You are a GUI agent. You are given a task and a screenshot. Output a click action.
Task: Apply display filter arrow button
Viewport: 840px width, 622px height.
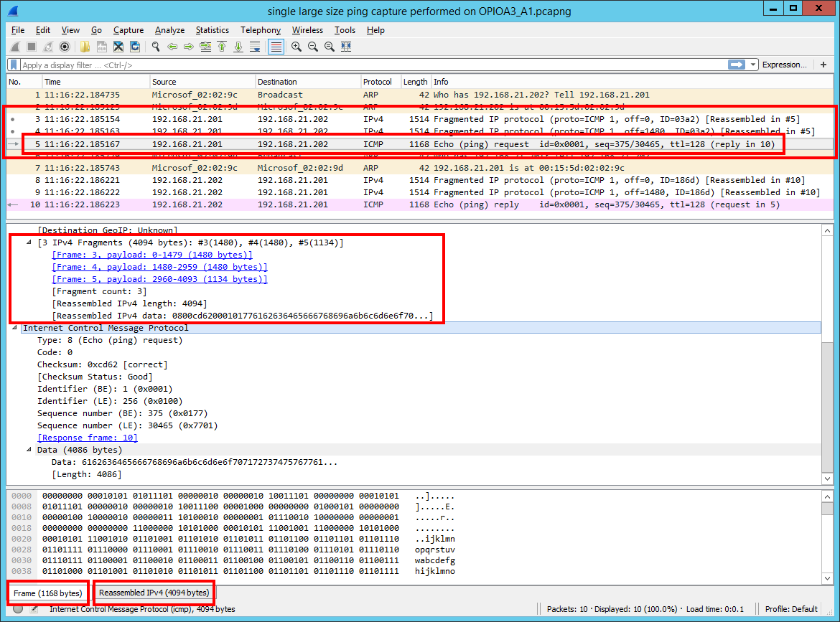click(737, 65)
